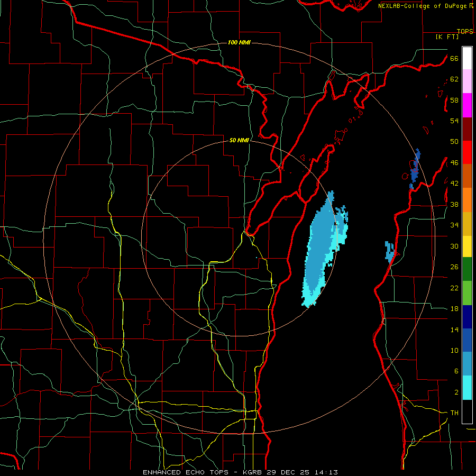Select the bright red legend swatch
The width and height of the screenshot is (476, 476).
[x=467, y=152]
